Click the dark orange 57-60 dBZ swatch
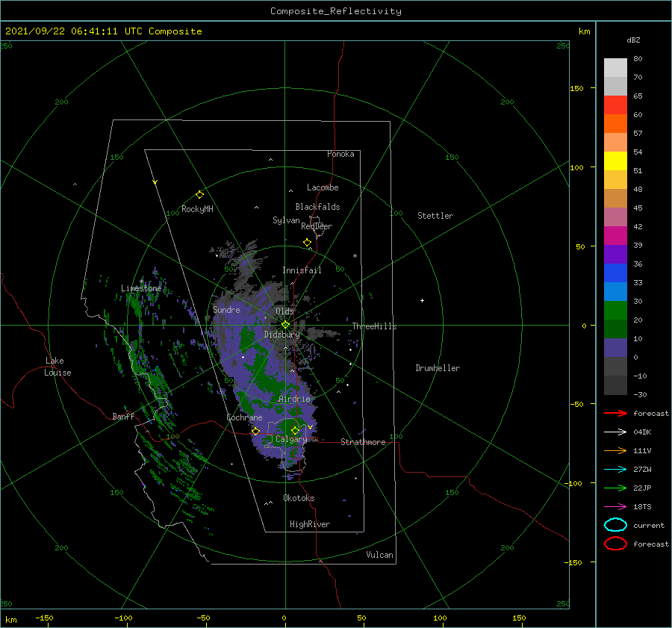The image size is (672, 628). pos(615,123)
